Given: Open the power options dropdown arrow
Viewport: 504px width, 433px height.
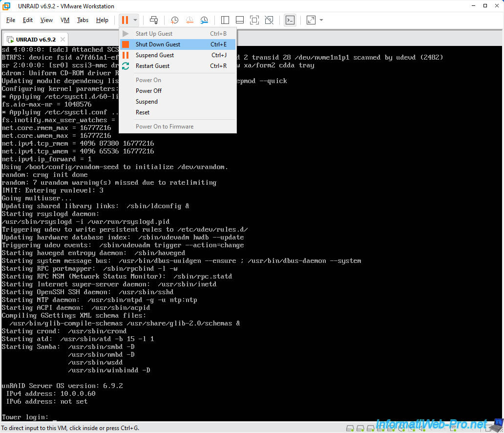Looking at the screenshot, I should [135, 20].
